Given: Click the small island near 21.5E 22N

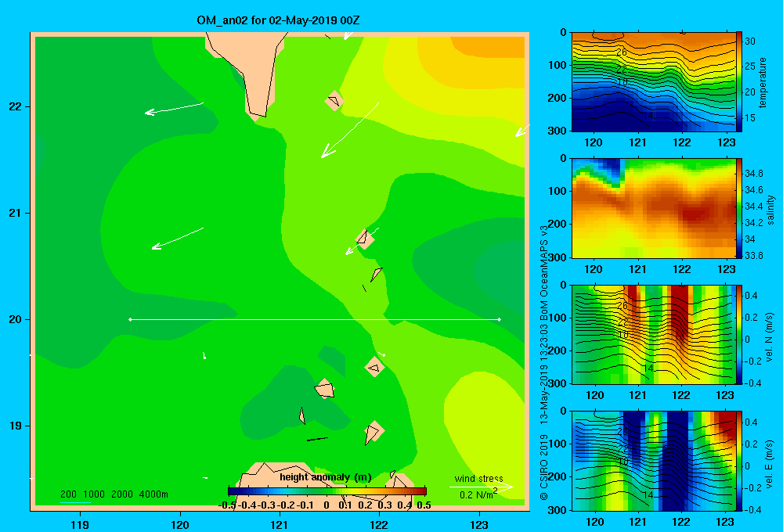Looking at the screenshot, I should pyautogui.click(x=334, y=101).
